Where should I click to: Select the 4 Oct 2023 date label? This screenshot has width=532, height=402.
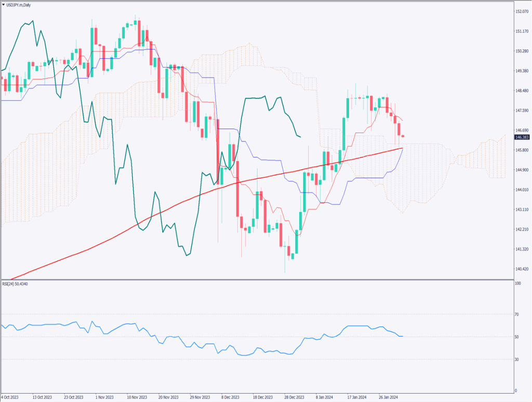click(12, 397)
